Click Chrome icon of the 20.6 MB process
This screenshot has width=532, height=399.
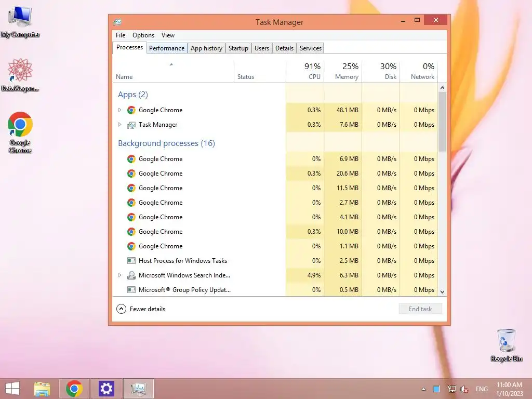(131, 174)
